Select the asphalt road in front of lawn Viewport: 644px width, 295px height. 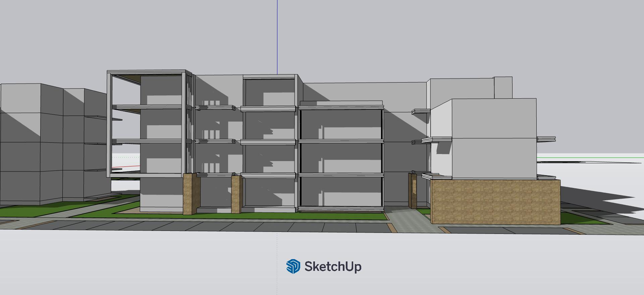tap(201, 226)
